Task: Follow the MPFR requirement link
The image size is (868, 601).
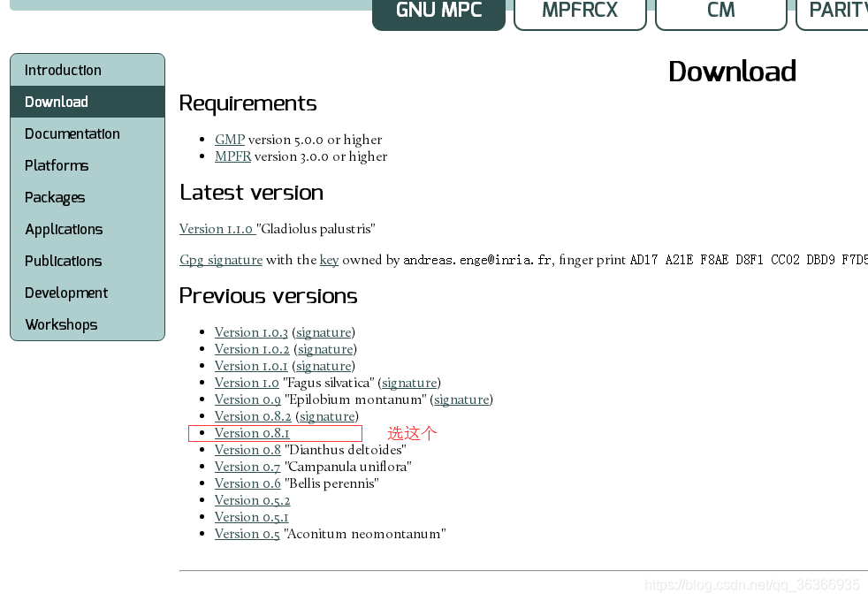Action: click(x=233, y=156)
